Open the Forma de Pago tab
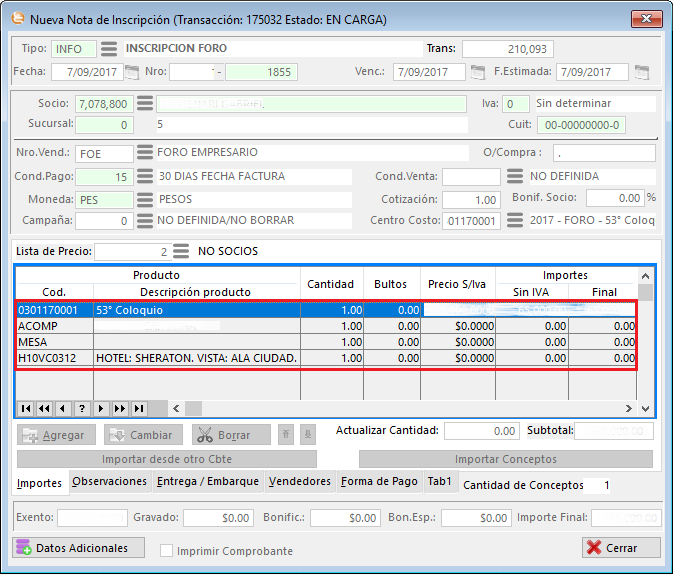 tap(378, 482)
